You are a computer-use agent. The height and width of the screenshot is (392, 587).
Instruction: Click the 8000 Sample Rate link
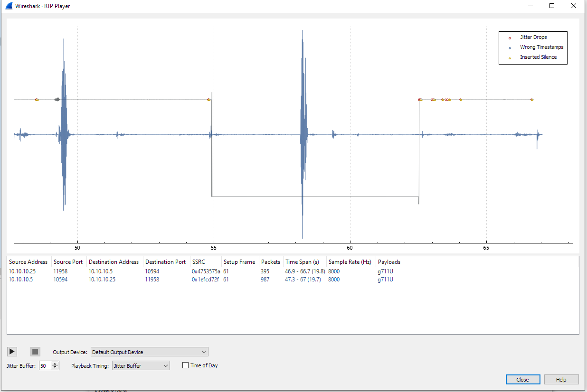(x=334, y=271)
